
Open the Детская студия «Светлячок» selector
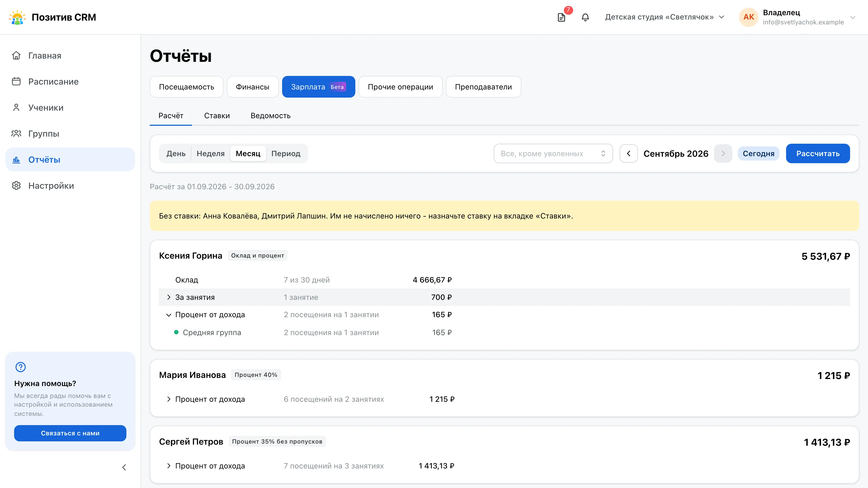(x=665, y=17)
